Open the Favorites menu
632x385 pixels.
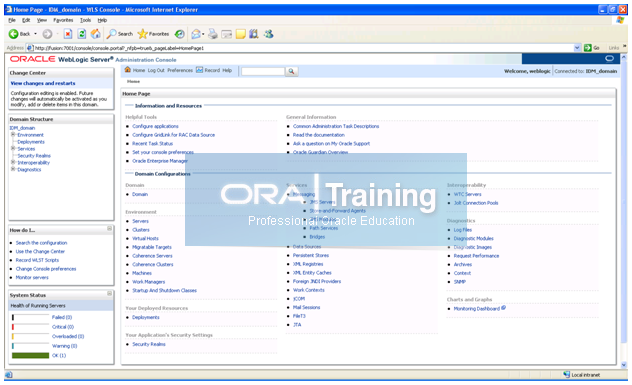63,20
